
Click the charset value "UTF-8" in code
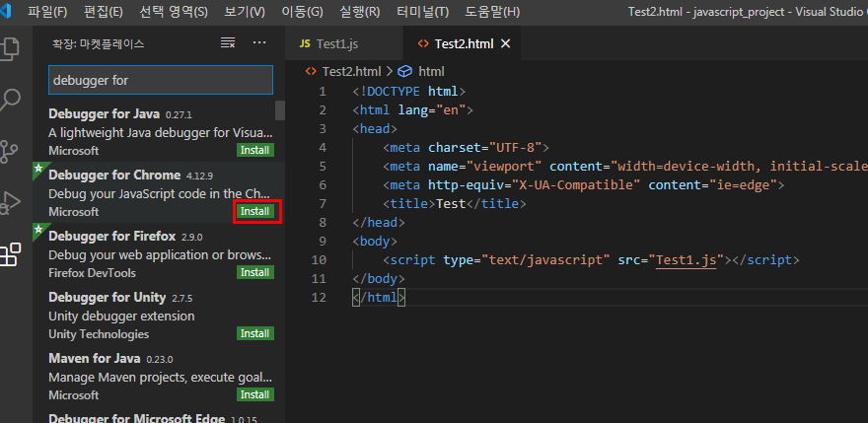point(515,148)
